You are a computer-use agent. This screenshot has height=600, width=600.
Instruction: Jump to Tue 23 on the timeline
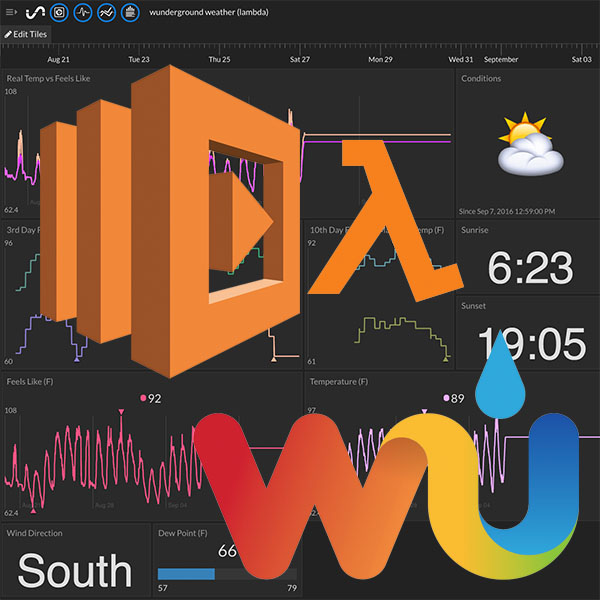[139, 59]
